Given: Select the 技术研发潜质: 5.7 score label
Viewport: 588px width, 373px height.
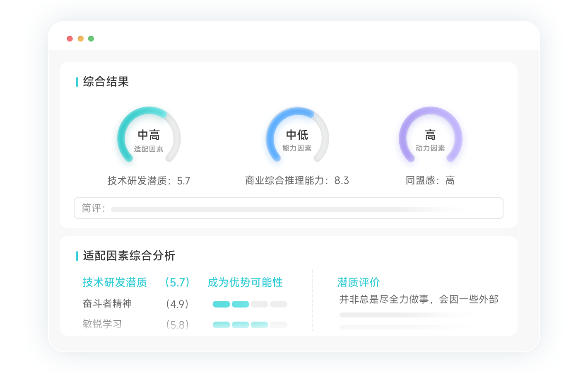Looking at the screenshot, I should [x=149, y=181].
